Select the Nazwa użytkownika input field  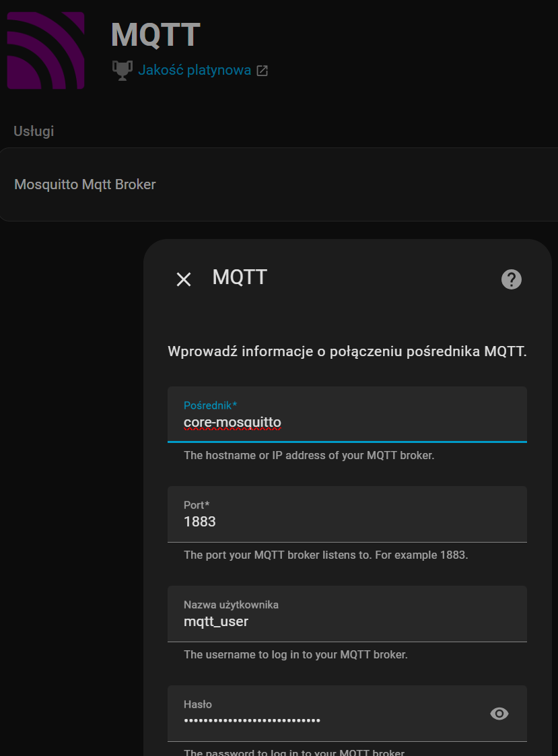pyautogui.click(x=347, y=621)
